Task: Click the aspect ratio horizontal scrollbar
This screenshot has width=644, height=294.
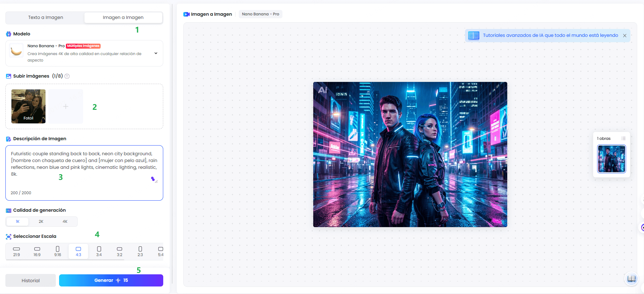Action: (x=65, y=260)
